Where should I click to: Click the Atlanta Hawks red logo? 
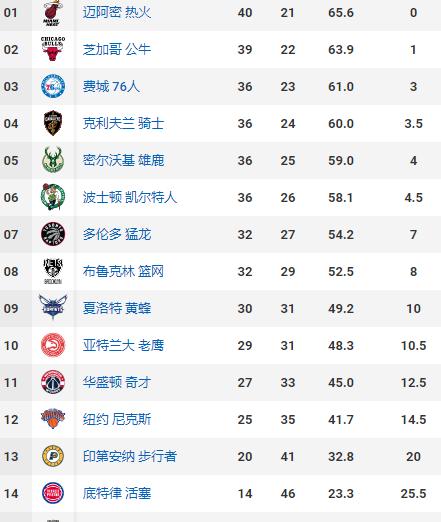coord(53,345)
